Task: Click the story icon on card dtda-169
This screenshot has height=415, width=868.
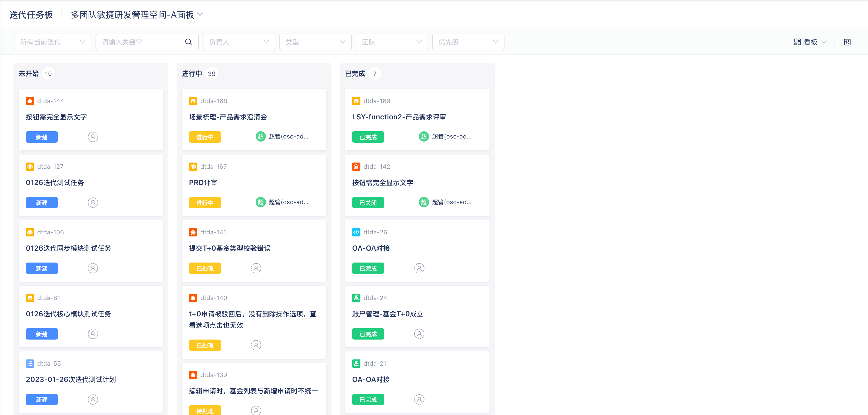Action: tap(356, 101)
